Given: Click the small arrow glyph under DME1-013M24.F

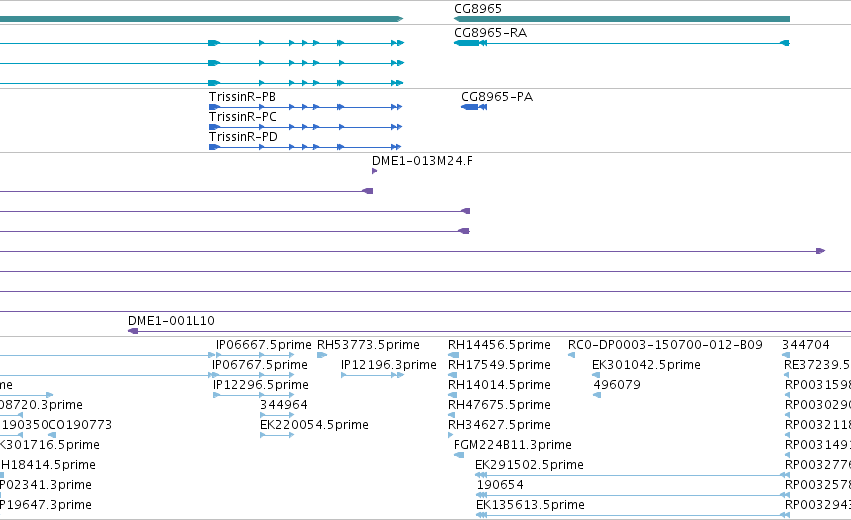Looking at the screenshot, I should point(374,171).
